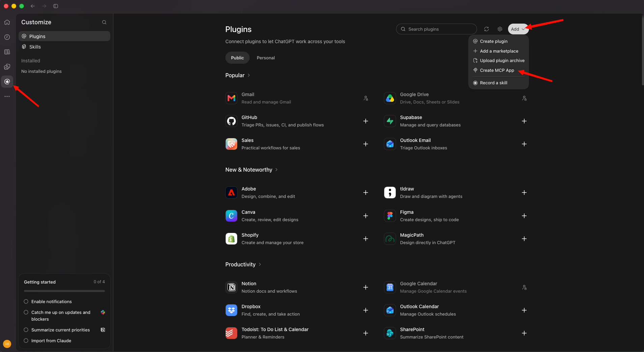644x352 pixels.
Task: Switch to the Personal tab
Action: coord(266,58)
